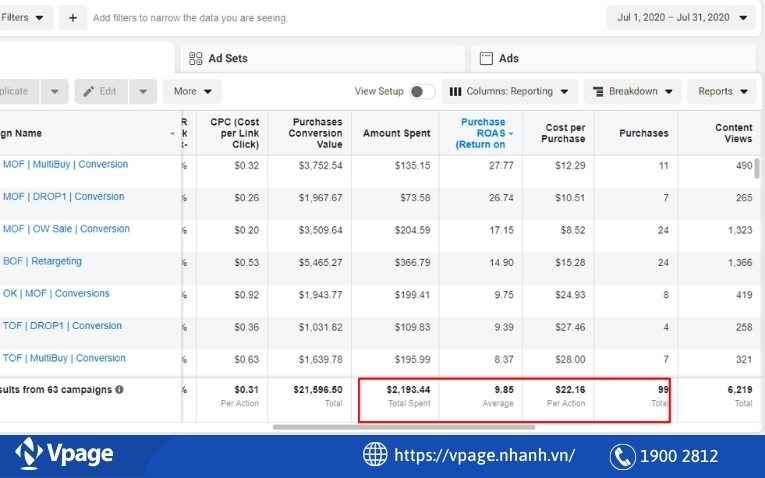This screenshot has height=478, width=765.
Task: Click the Breakdown rows icon
Action: click(x=598, y=92)
